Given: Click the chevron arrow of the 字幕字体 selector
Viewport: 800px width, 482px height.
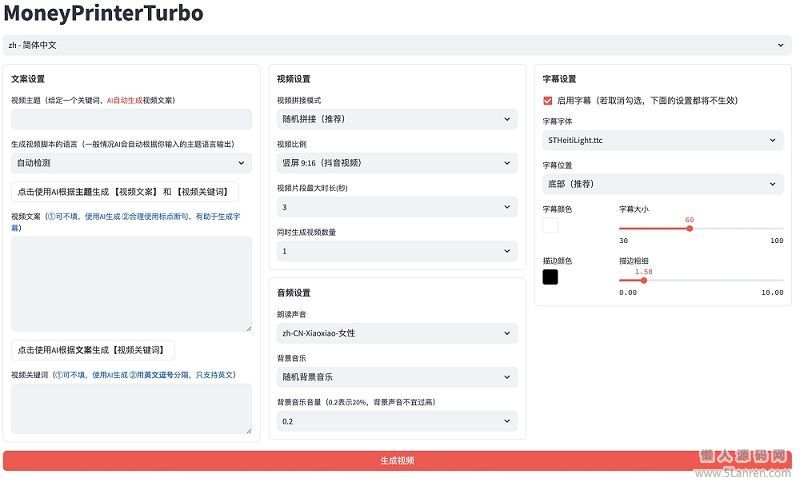Looking at the screenshot, I should (x=772, y=140).
